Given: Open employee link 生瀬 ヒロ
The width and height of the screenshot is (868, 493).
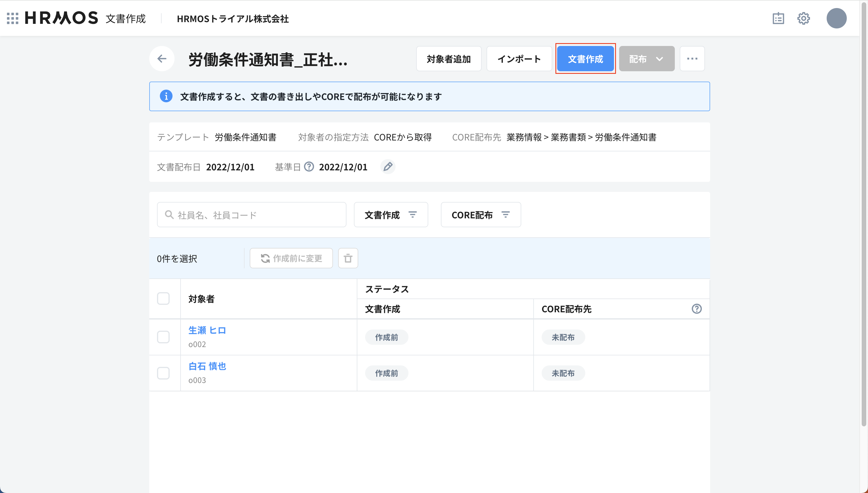Looking at the screenshot, I should click(x=207, y=330).
